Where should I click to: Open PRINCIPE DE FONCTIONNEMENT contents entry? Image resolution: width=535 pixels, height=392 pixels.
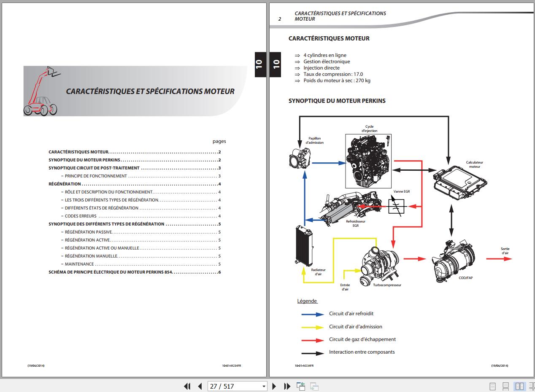(141, 176)
